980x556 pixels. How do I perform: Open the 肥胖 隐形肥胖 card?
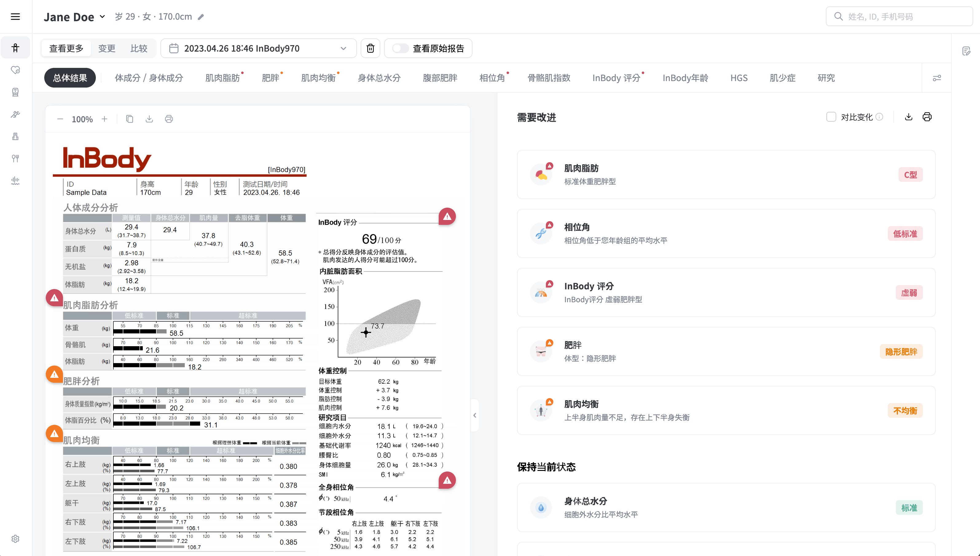[x=726, y=351]
